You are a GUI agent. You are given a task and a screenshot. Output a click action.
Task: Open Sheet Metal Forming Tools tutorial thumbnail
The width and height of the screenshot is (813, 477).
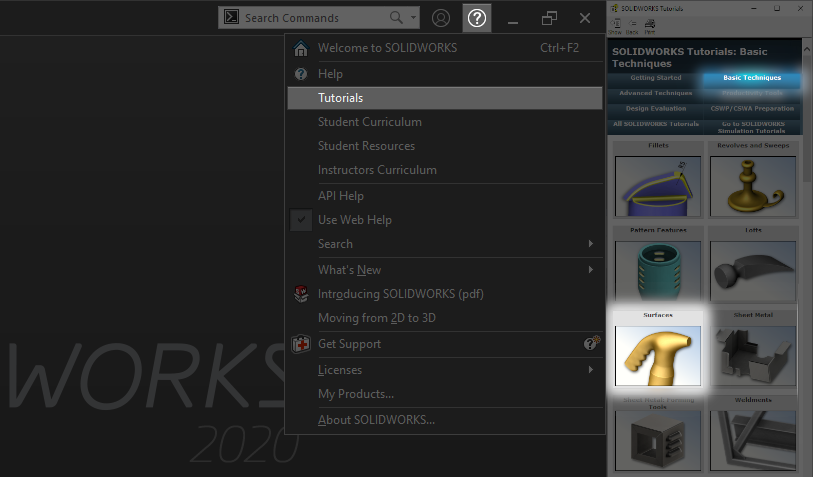[x=658, y=440]
